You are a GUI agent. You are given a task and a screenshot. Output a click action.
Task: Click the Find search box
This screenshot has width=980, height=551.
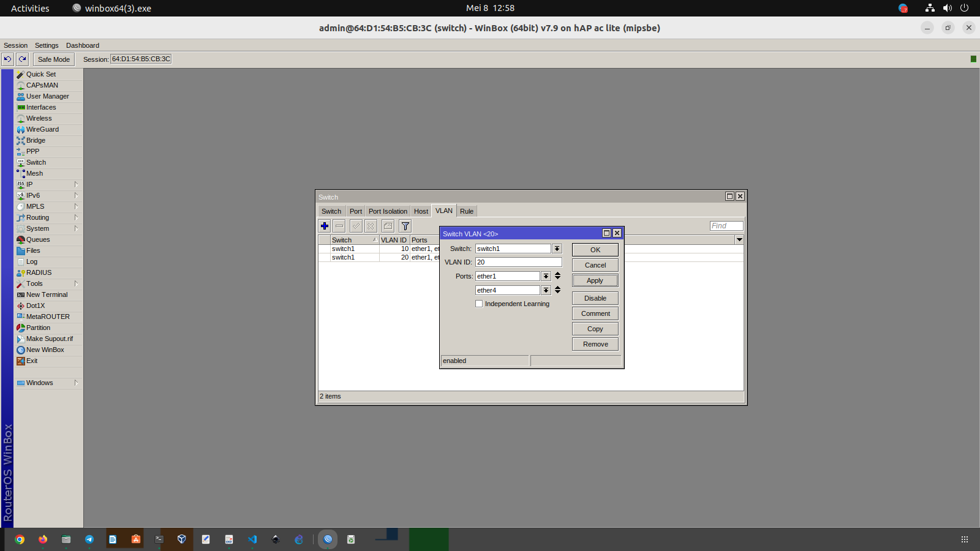(726, 226)
